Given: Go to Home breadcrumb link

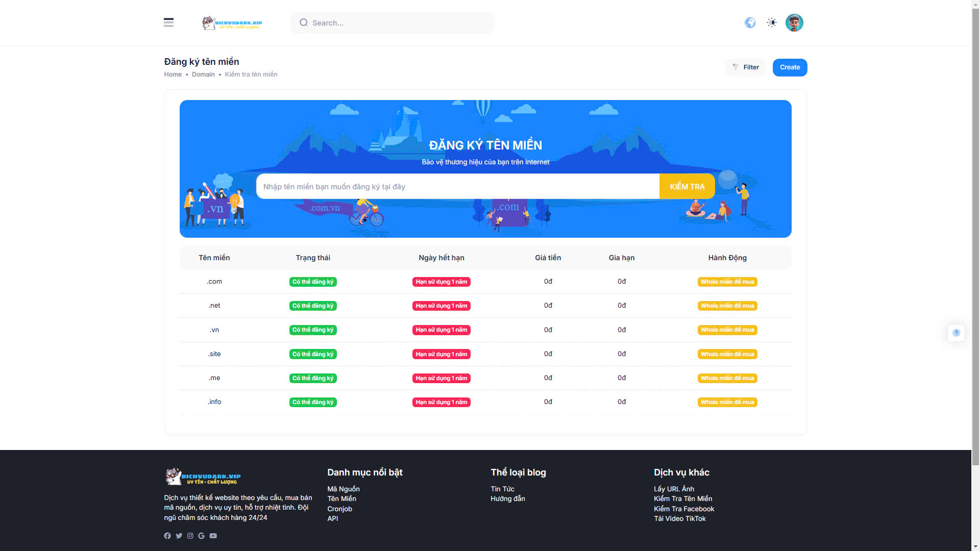Looking at the screenshot, I should tap(173, 74).
